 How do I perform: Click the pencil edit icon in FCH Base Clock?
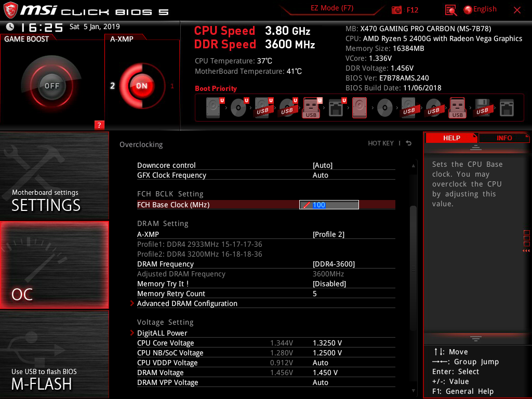pyautogui.click(x=307, y=205)
